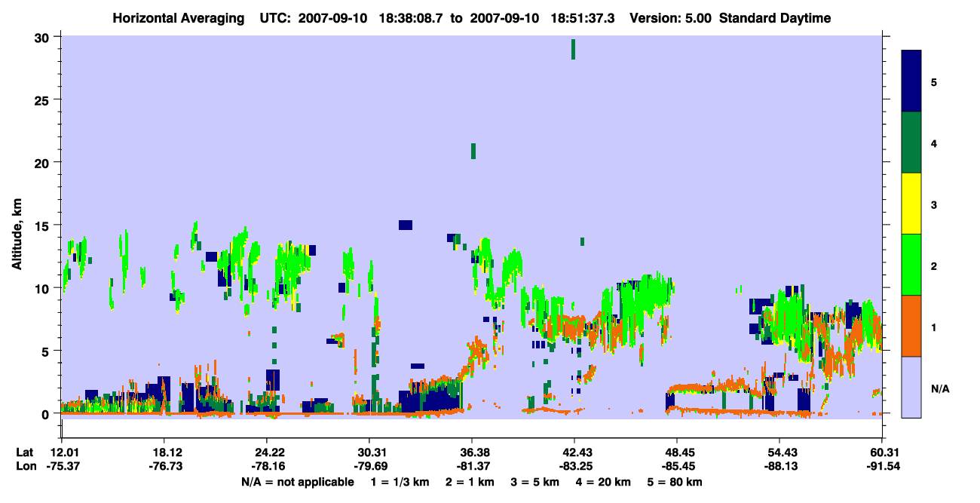Viewport: 980px width, 503px height.
Task: Click the '4 = 20 km' legend text
Action: [x=603, y=482]
